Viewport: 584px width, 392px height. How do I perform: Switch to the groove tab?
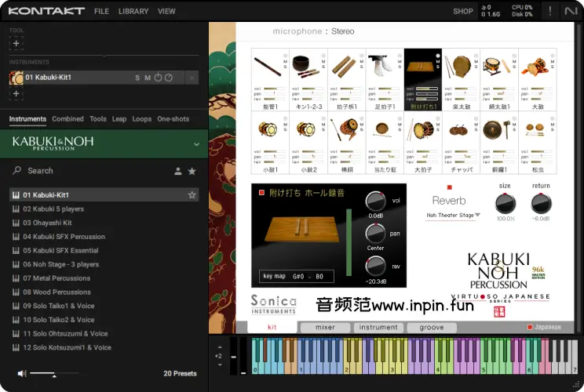pyautogui.click(x=432, y=327)
